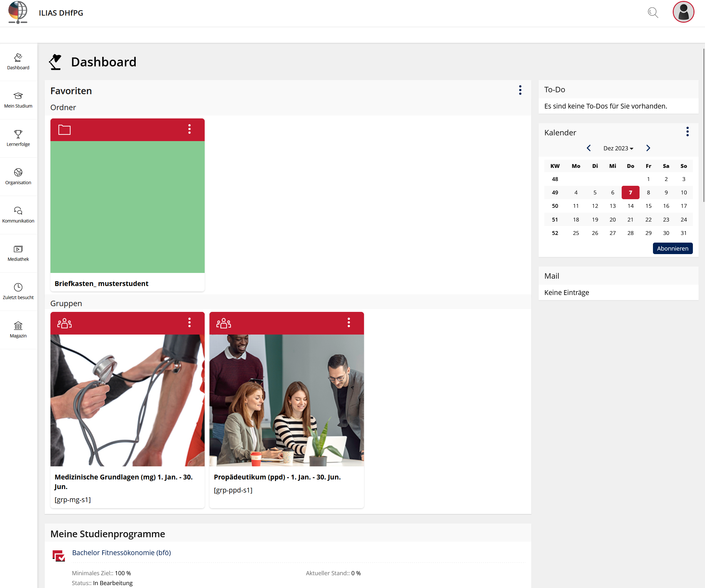
Task: Open the Magazin repository
Action: pos(18,329)
